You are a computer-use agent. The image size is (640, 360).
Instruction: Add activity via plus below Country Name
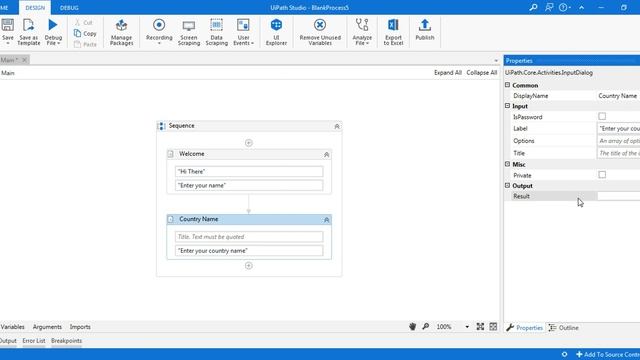pyautogui.click(x=249, y=266)
